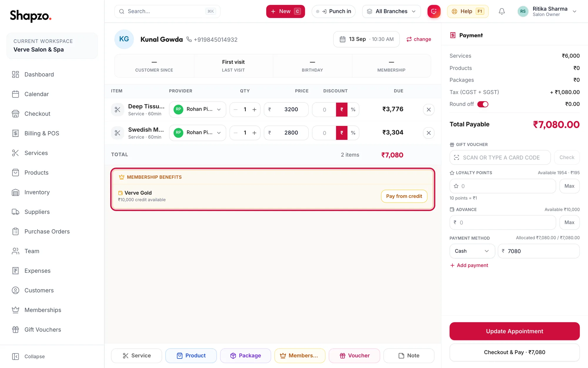
Task: Click the KG customer avatar
Action: pyautogui.click(x=124, y=39)
